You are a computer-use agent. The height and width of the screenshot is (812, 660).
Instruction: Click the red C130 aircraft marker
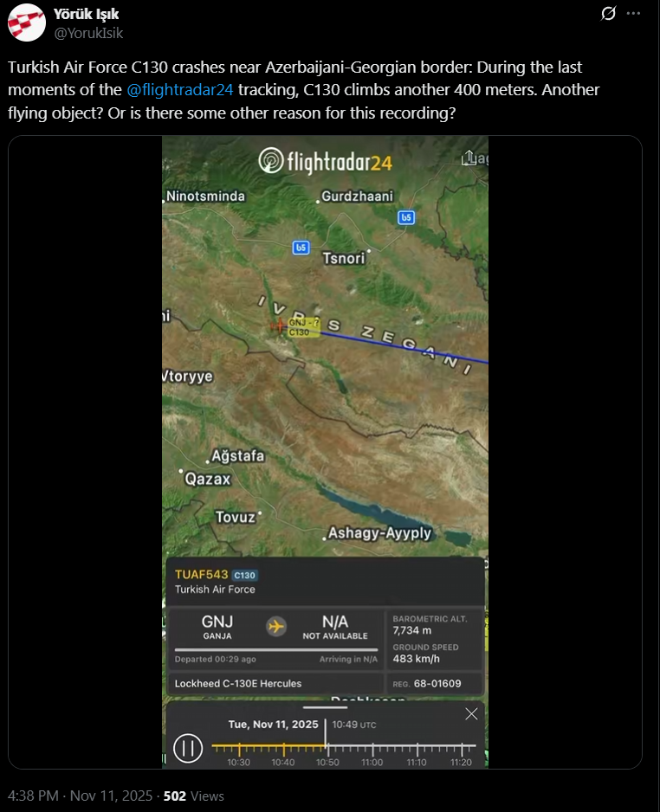coord(279,325)
